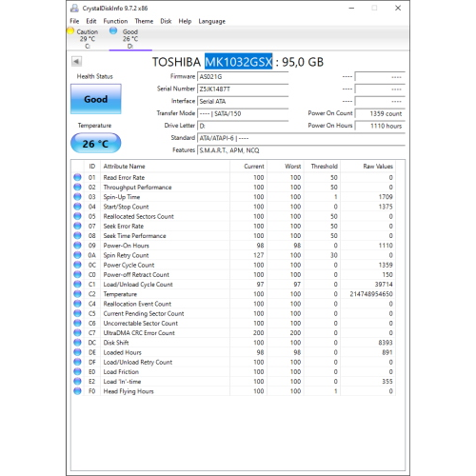Click the status icon for Throughput Performance
The height and width of the screenshot is (476, 476).
tap(77, 188)
